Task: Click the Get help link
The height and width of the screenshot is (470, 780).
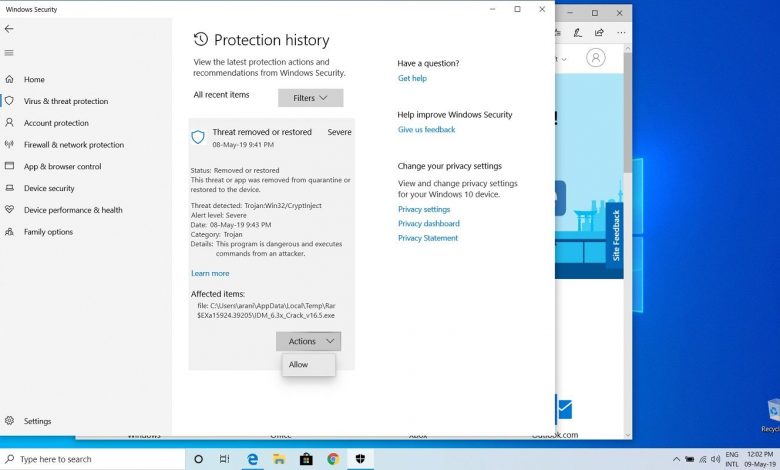Action: click(412, 78)
